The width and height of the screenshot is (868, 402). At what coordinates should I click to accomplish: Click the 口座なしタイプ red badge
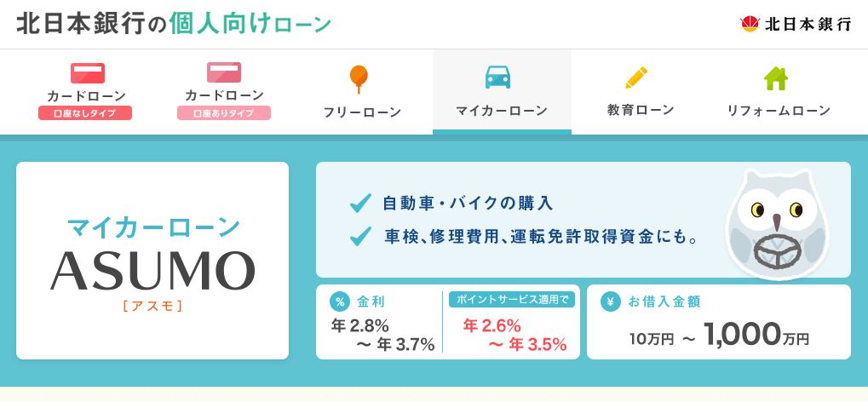coord(85,113)
